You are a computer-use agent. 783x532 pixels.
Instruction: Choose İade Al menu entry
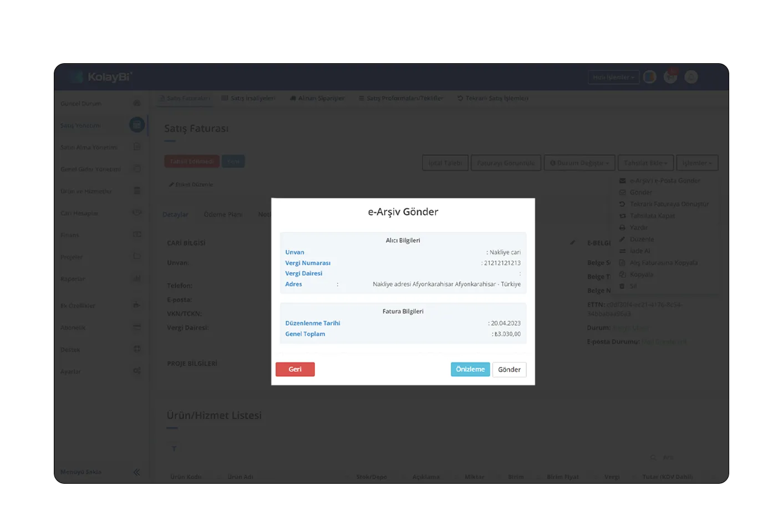[x=635, y=251]
